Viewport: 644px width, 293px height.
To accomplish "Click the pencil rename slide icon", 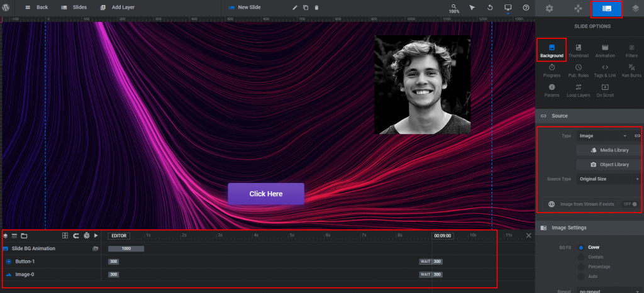I will tap(294, 8).
